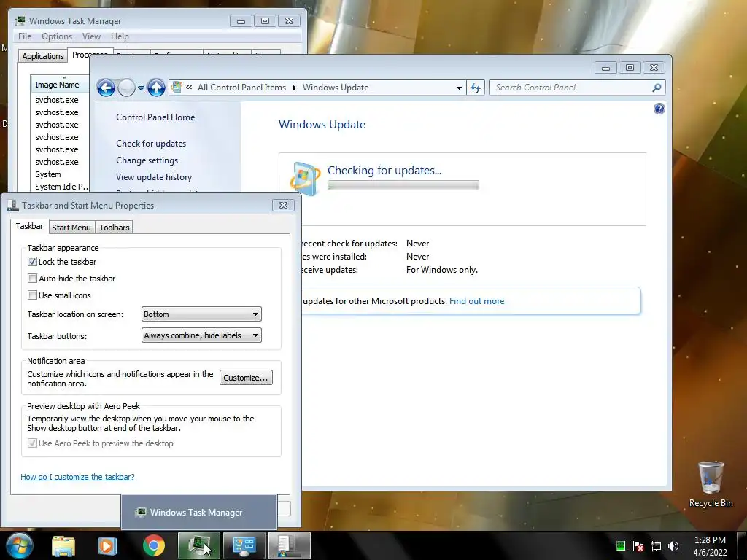Click the Up arrow navigation button
The width and height of the screenshot is (747, 560).
click(156, 87)
